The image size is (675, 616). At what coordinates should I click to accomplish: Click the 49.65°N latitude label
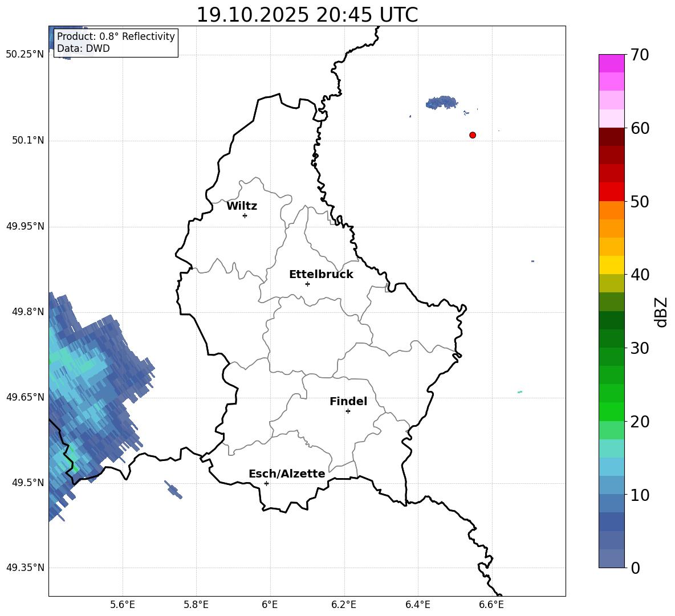point(25,397)
